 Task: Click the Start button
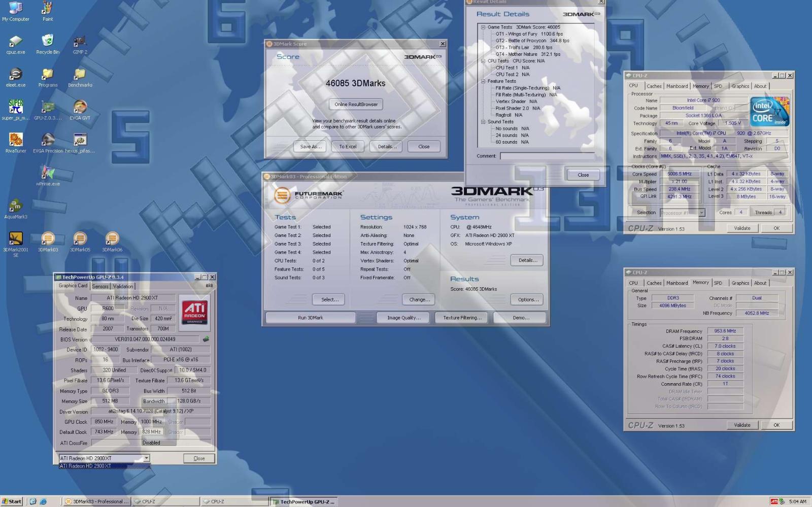pos(11,501)
